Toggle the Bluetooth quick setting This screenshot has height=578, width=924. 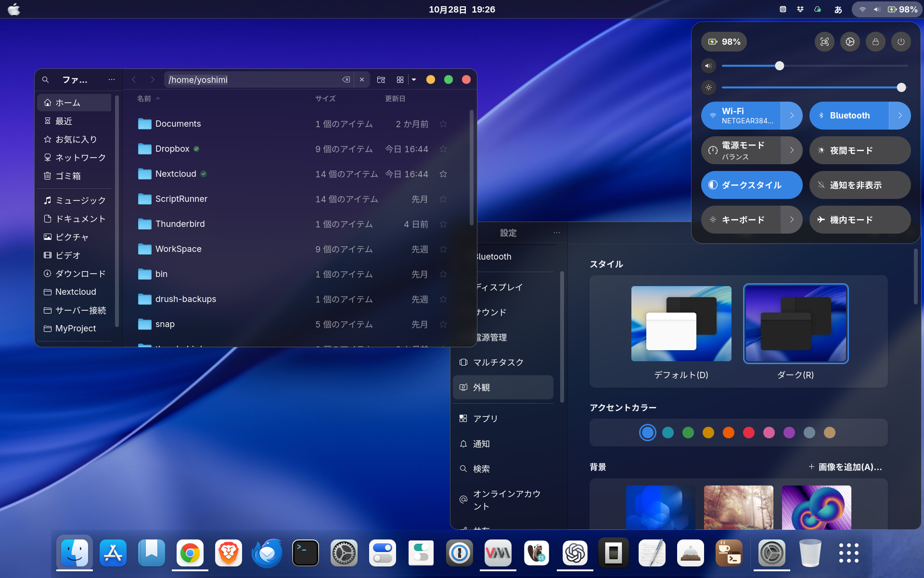click(x=849, y=116)
